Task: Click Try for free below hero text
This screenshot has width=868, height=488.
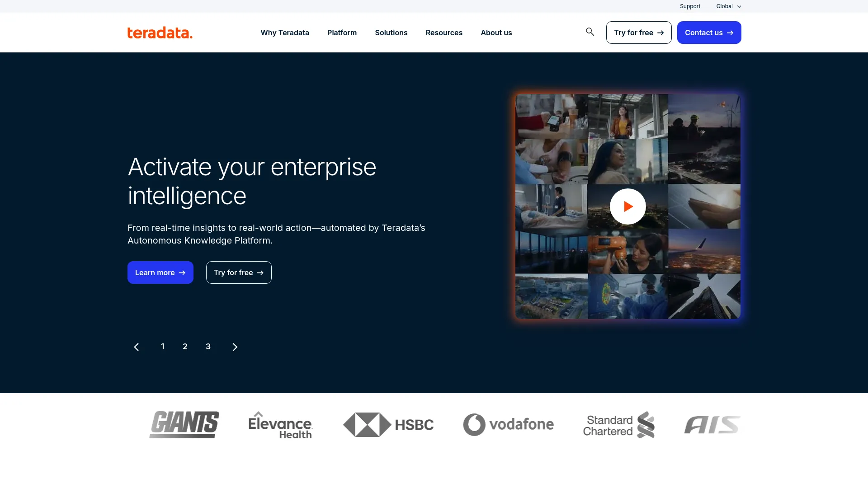Action: tap(239, 272)
